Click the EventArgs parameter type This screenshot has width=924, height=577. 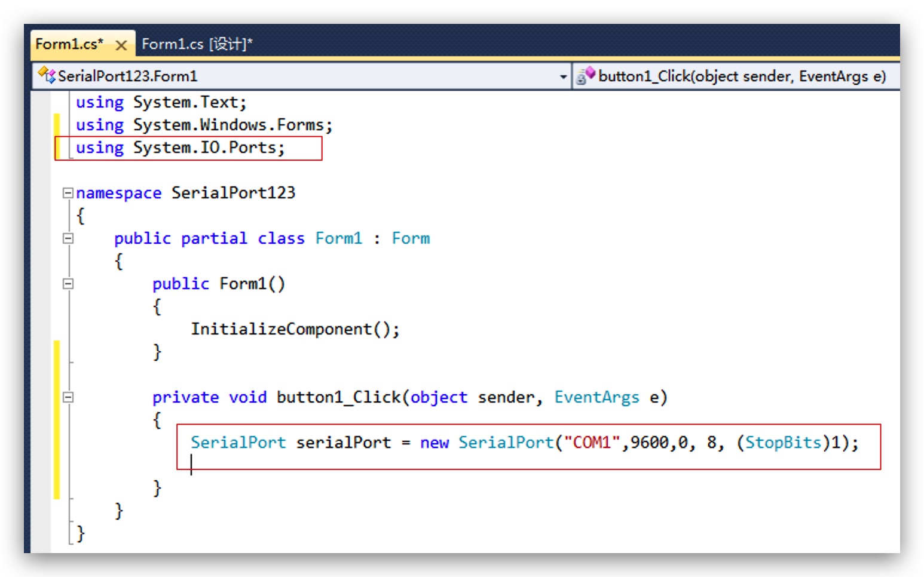(596, 397)
